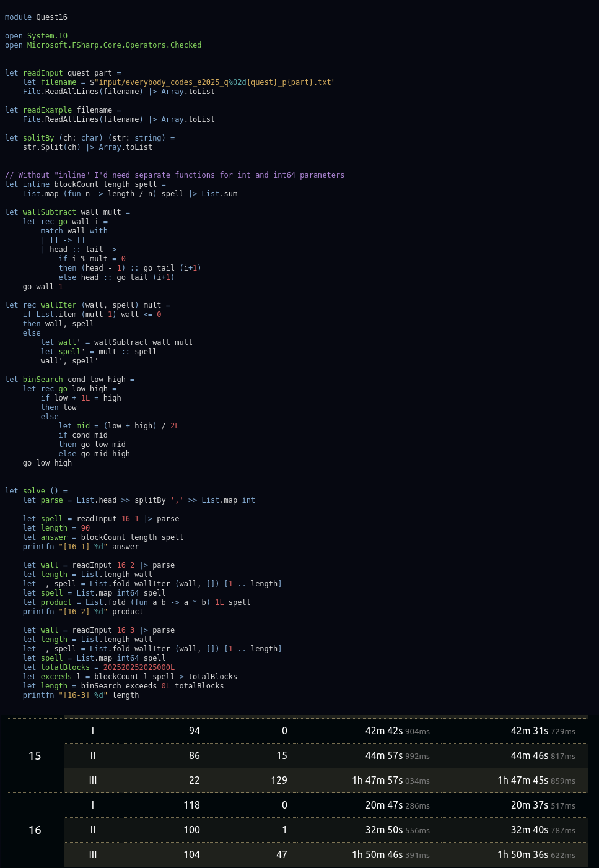The height and width of the screenshot is (868, 599).
Task: Click the comment about inline parameters
Action: click(175, 175)
